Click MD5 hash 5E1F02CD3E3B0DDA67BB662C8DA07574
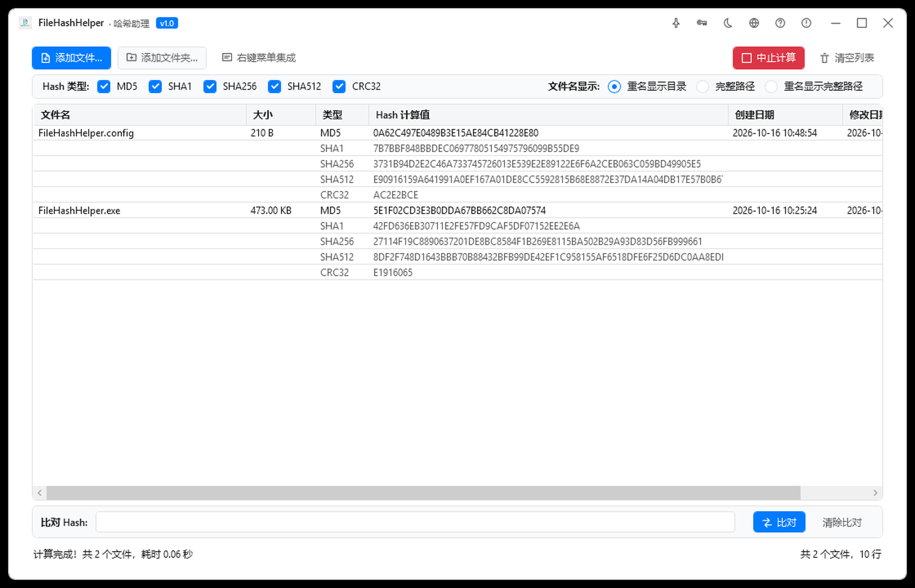 tap(460, 211)
